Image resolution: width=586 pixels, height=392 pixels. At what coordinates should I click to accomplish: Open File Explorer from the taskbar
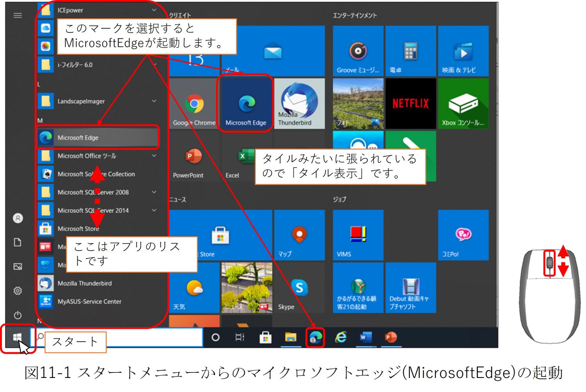(x=291, y=337)
